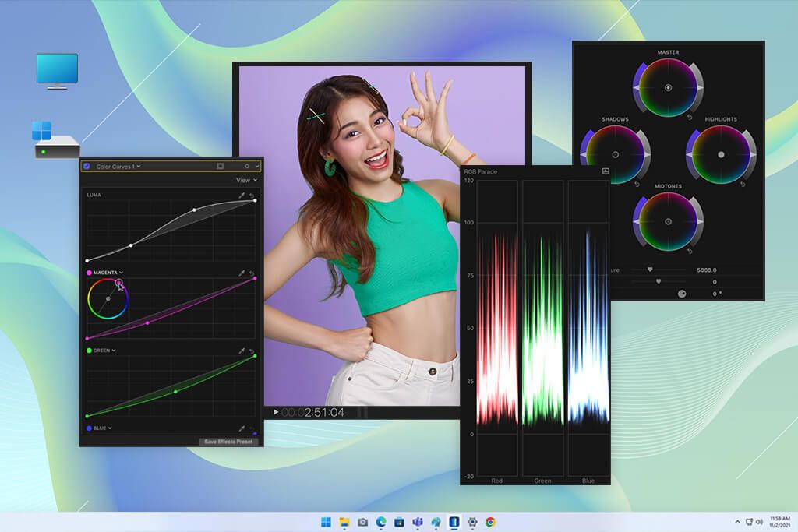The image size is (798, 532).
Task: Select the Magenta curve eyedropper
Action: (x=242, y=272)
